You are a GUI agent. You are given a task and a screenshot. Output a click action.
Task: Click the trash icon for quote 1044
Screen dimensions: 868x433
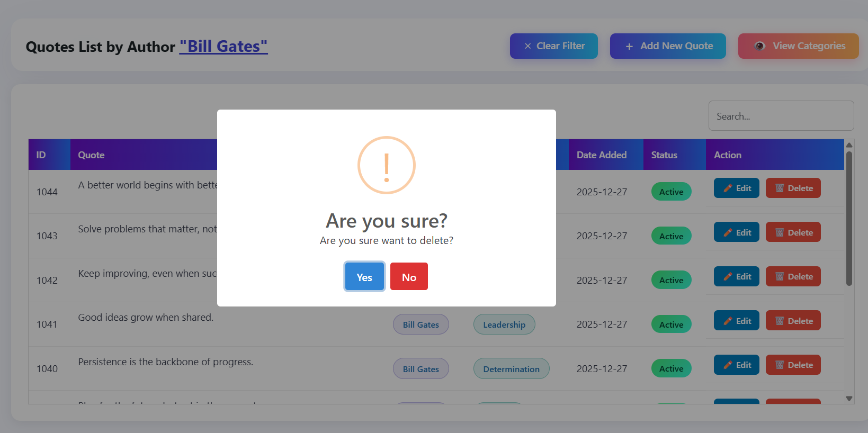click(780, 188)
